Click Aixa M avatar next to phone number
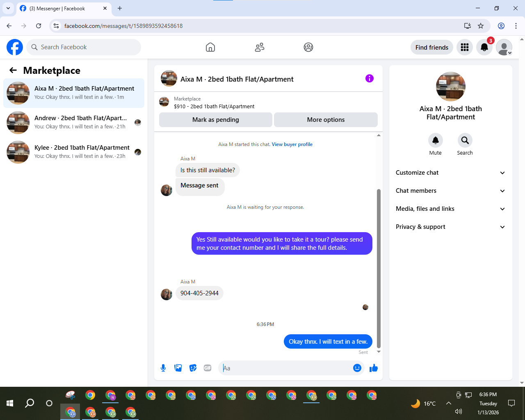This screenshot has height=420, width=525. point(167,294)
